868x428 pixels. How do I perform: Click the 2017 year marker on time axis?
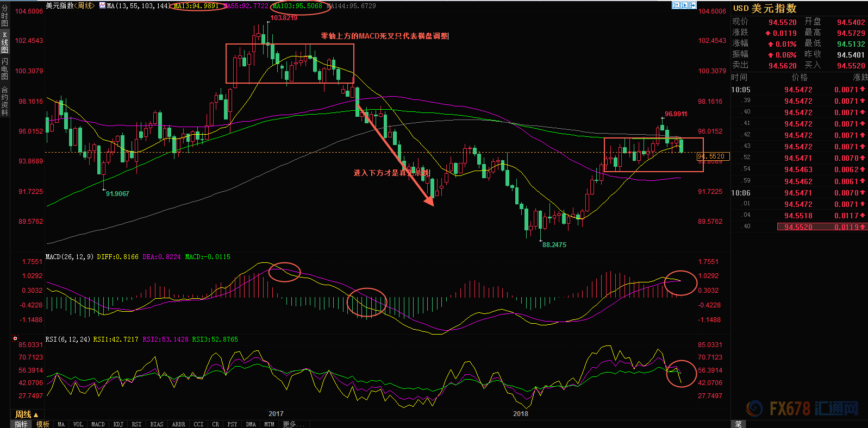tap(276, 414)
